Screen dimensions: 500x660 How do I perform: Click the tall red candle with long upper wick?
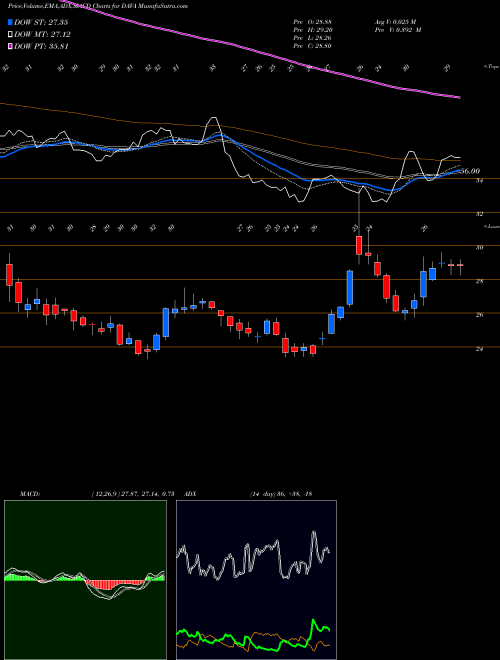point(359,245)
